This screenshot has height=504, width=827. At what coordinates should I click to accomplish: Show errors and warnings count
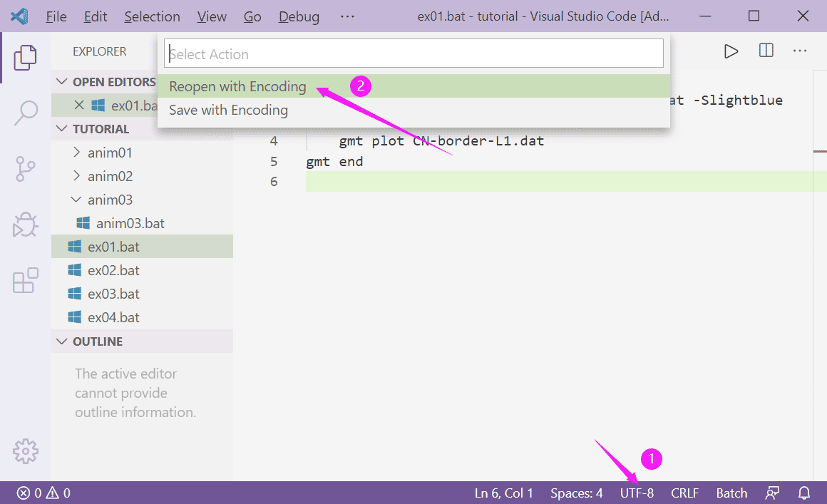[x=43, y=493]
